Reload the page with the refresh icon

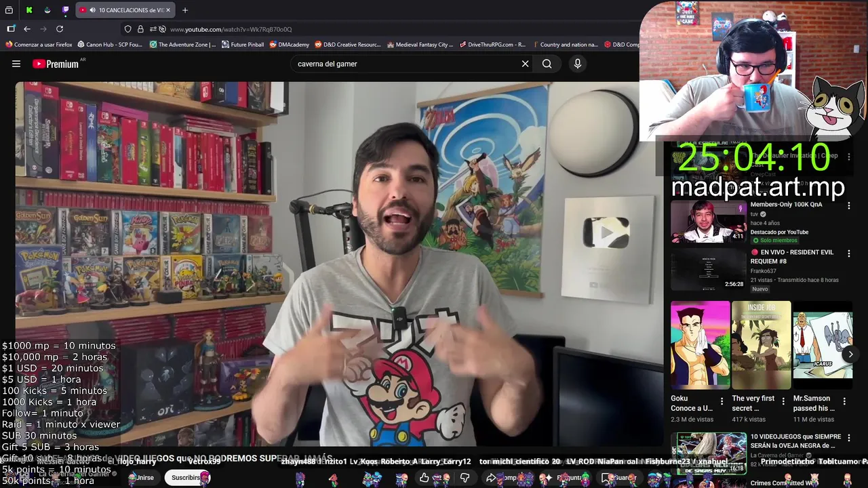tap(60, 29)
